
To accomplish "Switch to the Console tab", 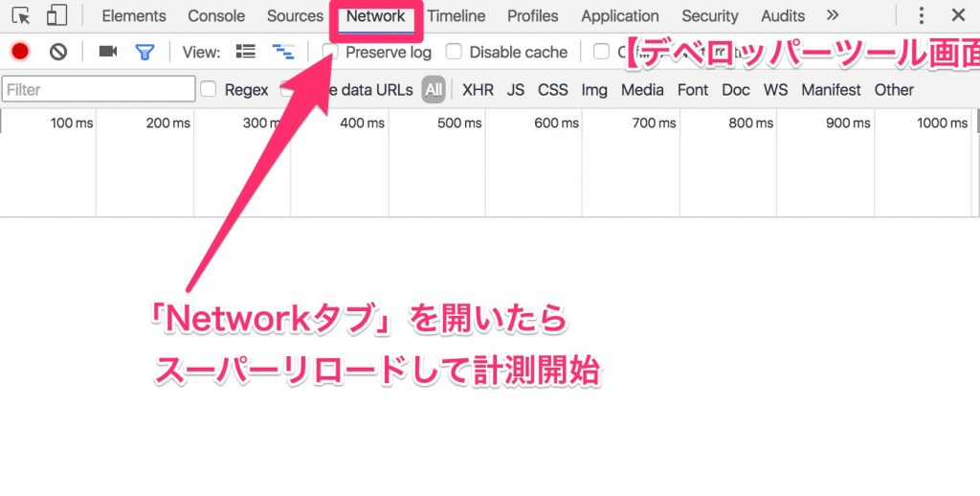I will click(216, 16).
